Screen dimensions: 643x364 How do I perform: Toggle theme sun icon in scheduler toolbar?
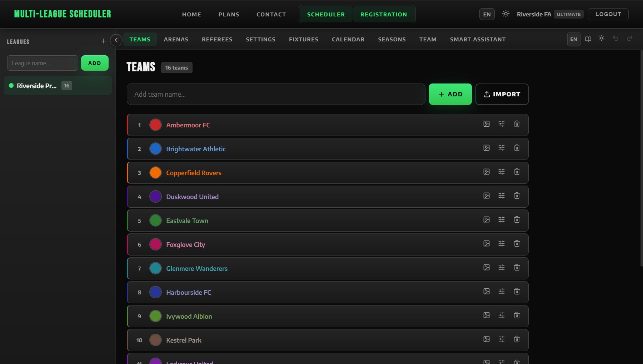(602, 39)
